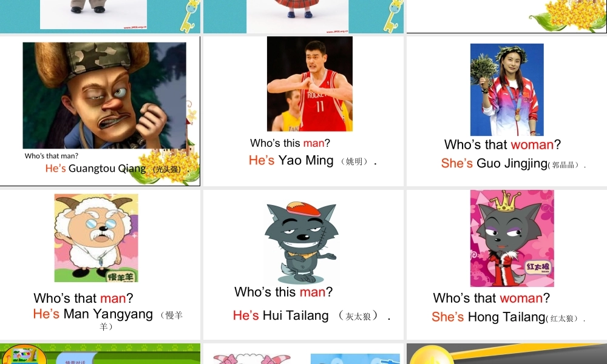Click the yellow flowers slide at top right
The height and width of the screenshot is (364, 607).
click(507, 16)
